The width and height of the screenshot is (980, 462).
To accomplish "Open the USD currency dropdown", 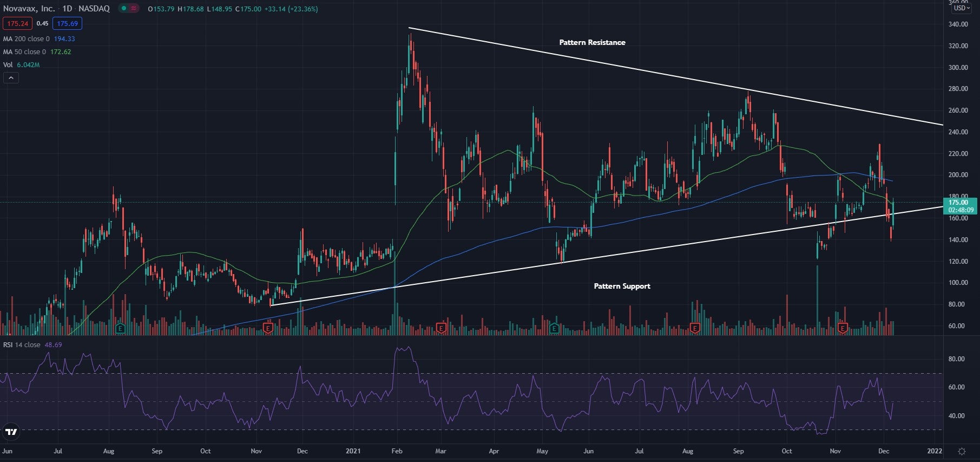I will (x=962, y=8).
